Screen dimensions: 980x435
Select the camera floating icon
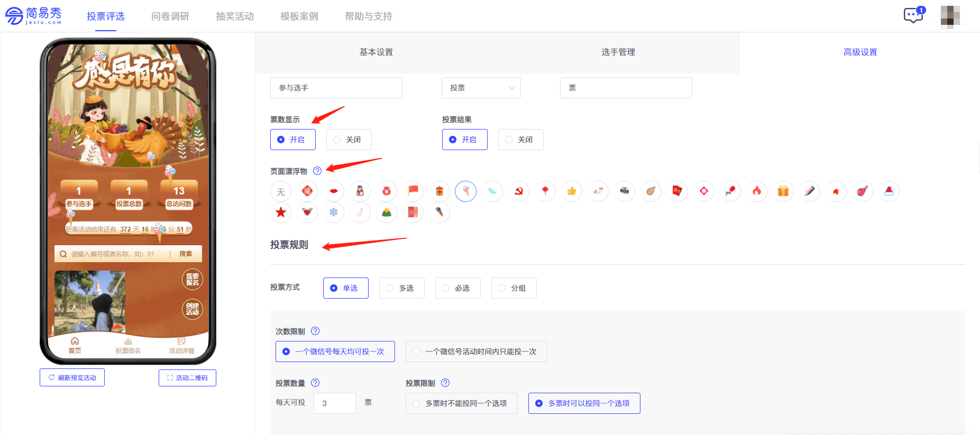[x=625, y=191]
